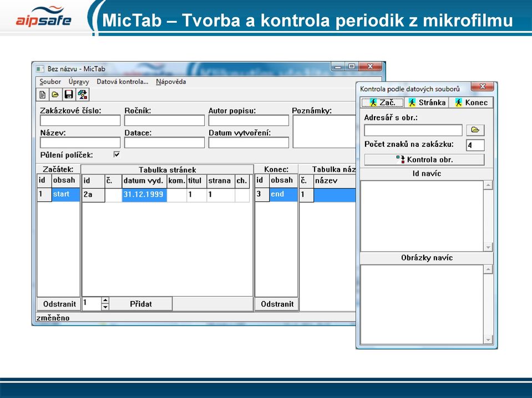The image size is (532, 398).
Task: Click the New document toolbar icon
Action: coord(42,95)
